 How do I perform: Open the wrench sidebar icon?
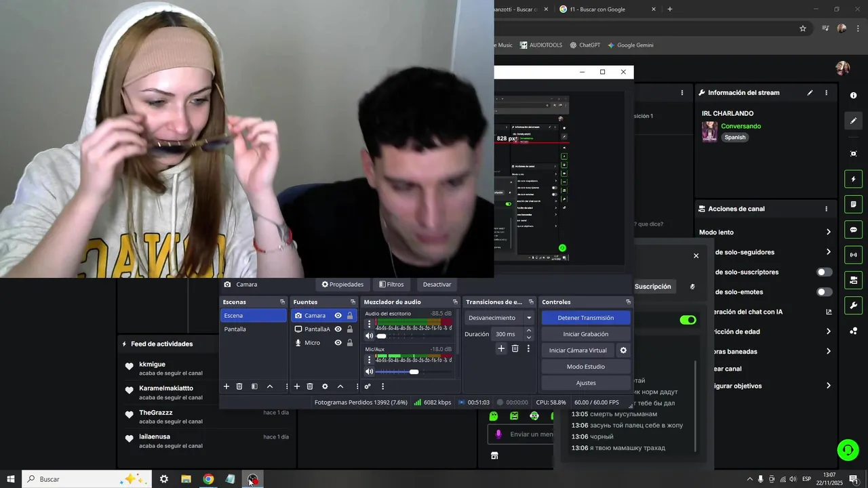coord(853,305)
